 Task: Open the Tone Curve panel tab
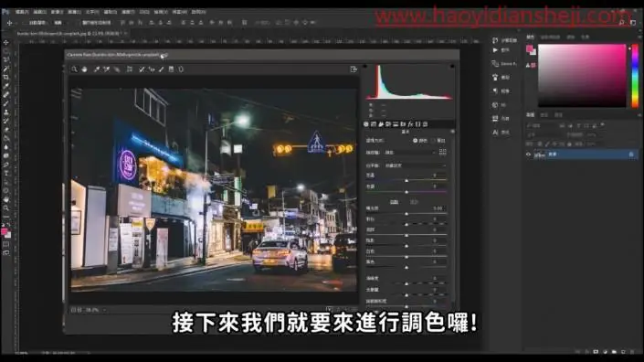(374, 123)
